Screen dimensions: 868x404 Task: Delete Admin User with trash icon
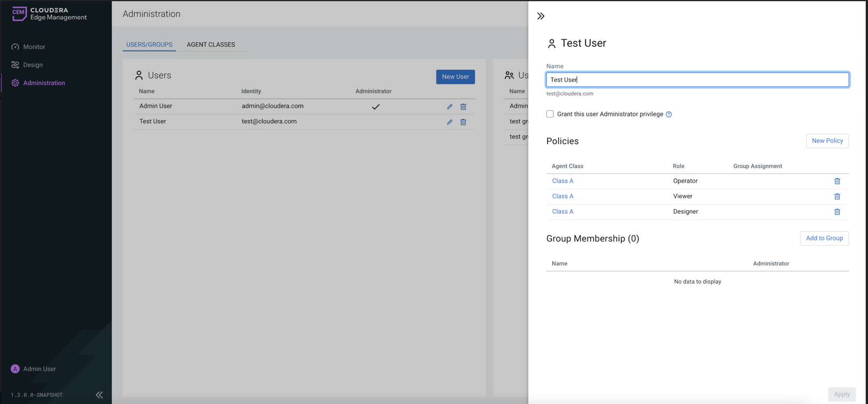(463, 107)
